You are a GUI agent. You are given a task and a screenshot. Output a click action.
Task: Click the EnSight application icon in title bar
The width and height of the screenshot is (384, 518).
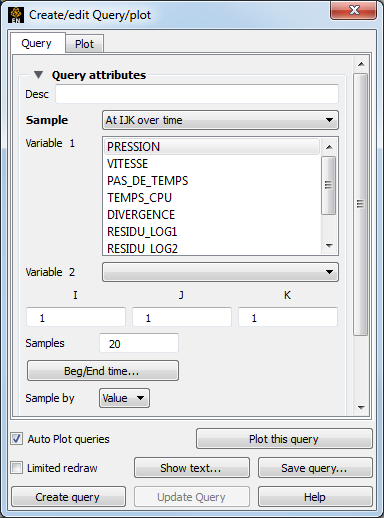point(16,15)
